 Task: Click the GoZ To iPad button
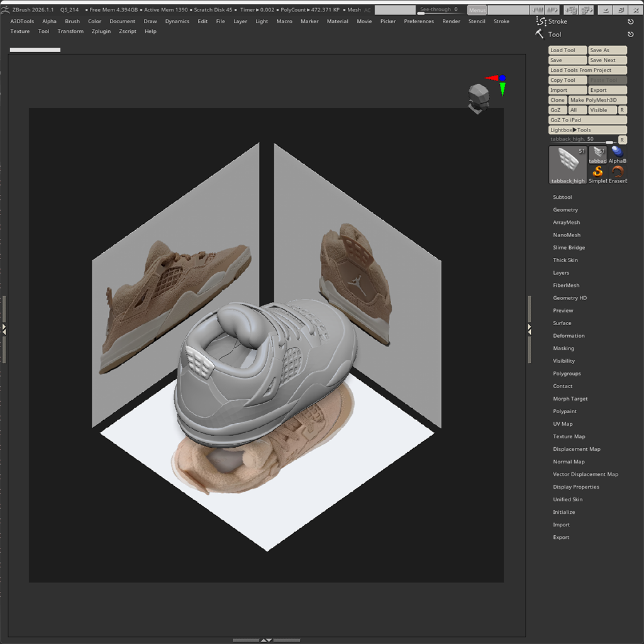(588, 120)
